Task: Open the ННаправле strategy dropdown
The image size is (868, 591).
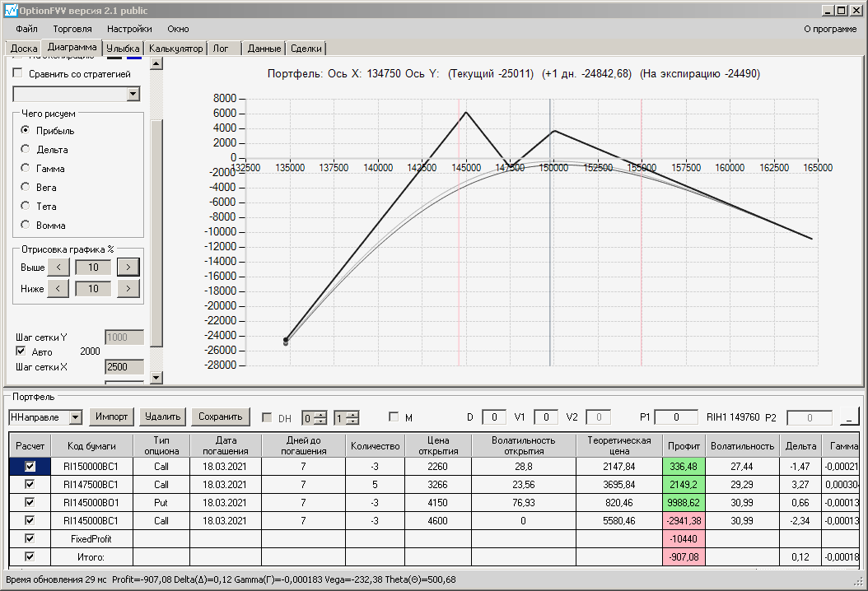Action: pos(76,417)
